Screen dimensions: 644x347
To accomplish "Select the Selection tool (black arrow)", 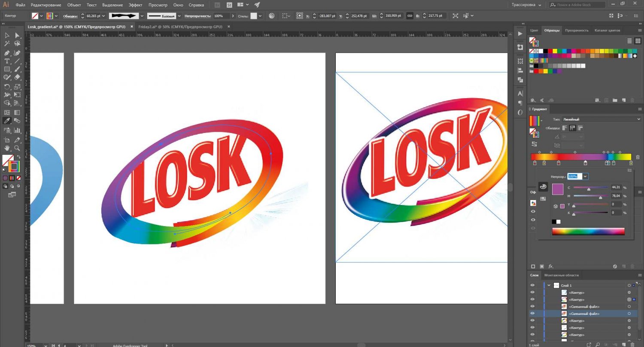I will coord(7,36).
